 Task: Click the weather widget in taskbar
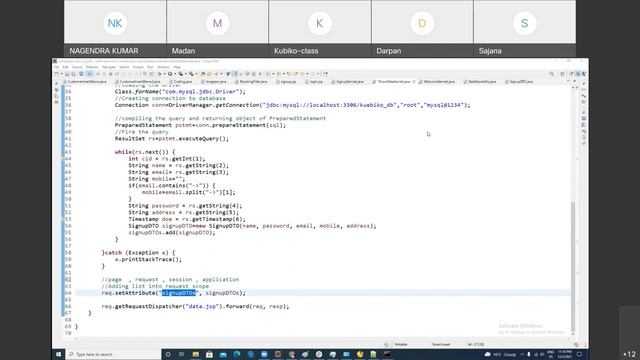[500, 354]
